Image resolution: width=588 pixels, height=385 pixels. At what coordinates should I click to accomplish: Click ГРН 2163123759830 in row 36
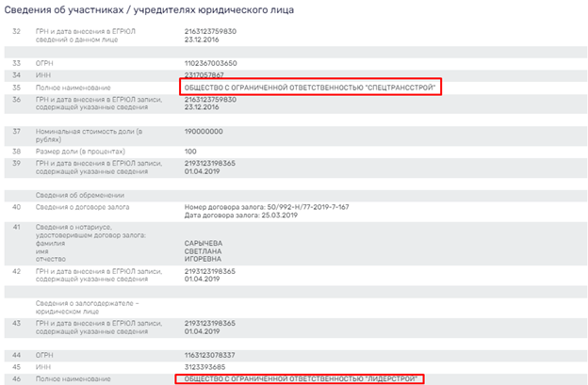210,100
